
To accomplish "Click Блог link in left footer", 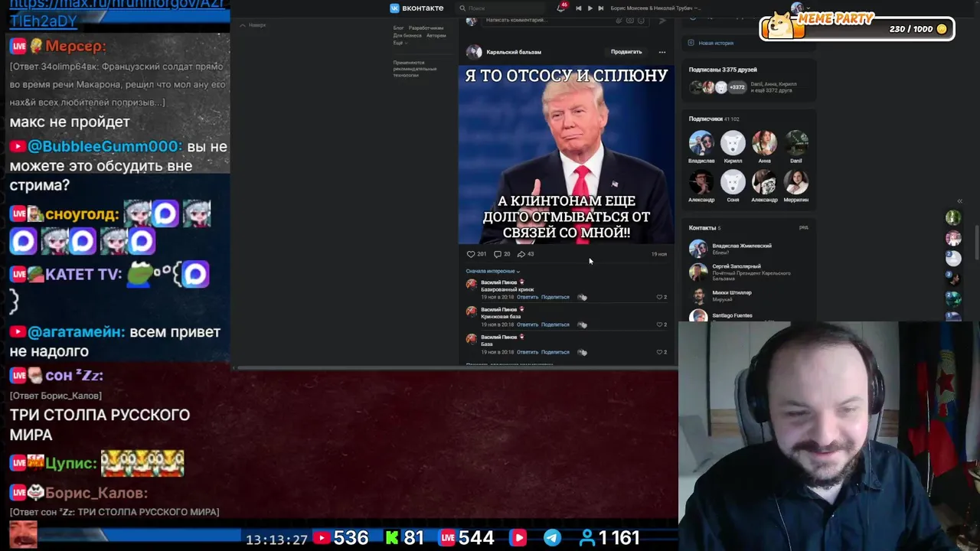I will 398,28.
